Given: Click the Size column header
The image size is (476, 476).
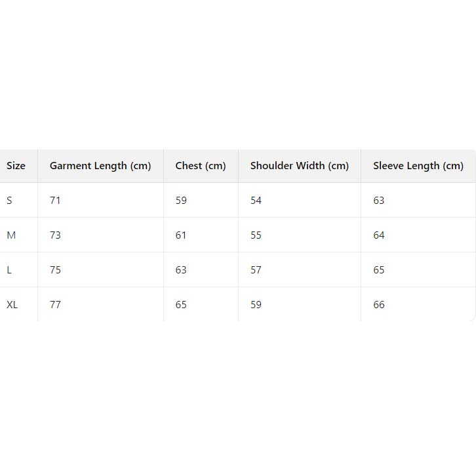Looking at the screenshot, I should click(x=16, y=166).
